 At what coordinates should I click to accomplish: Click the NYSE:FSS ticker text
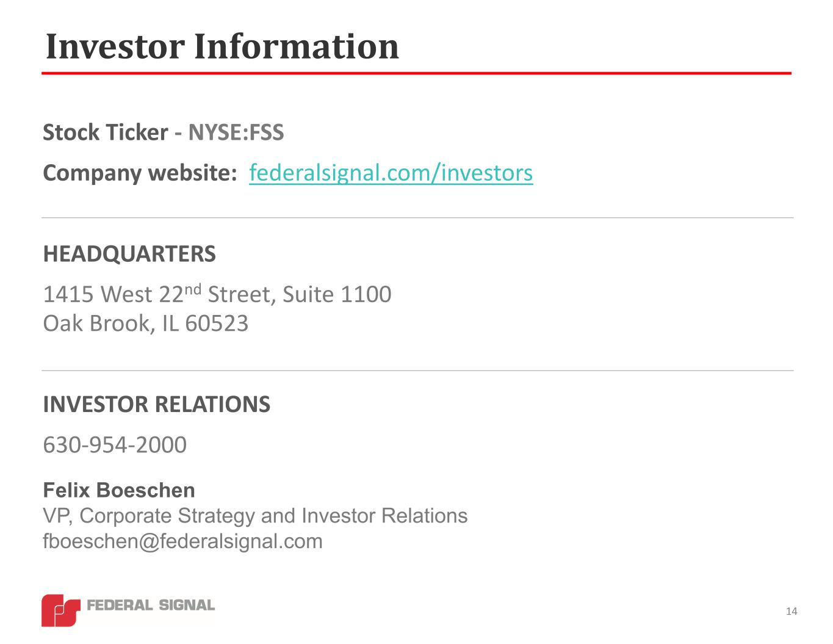click(236, 132)
